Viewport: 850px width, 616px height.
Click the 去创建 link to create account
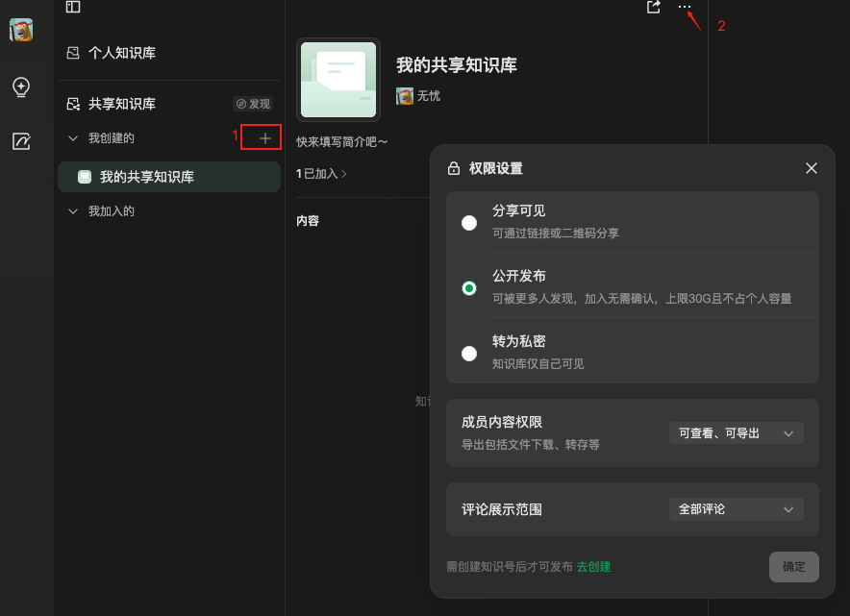[593, 567]
